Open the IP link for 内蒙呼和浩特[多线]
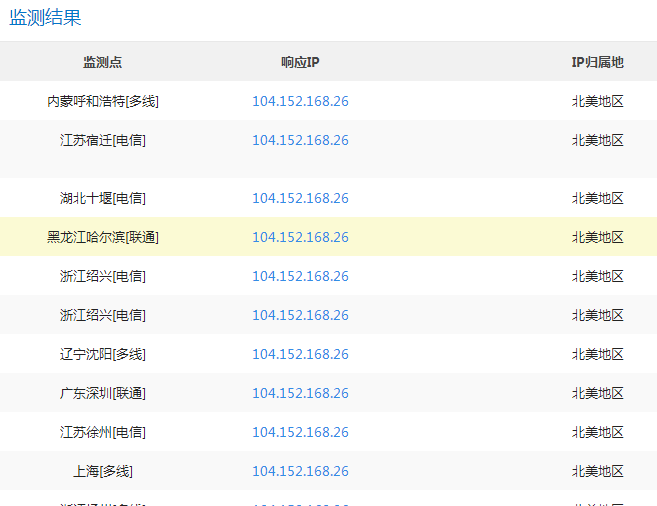 pos(300,101)
